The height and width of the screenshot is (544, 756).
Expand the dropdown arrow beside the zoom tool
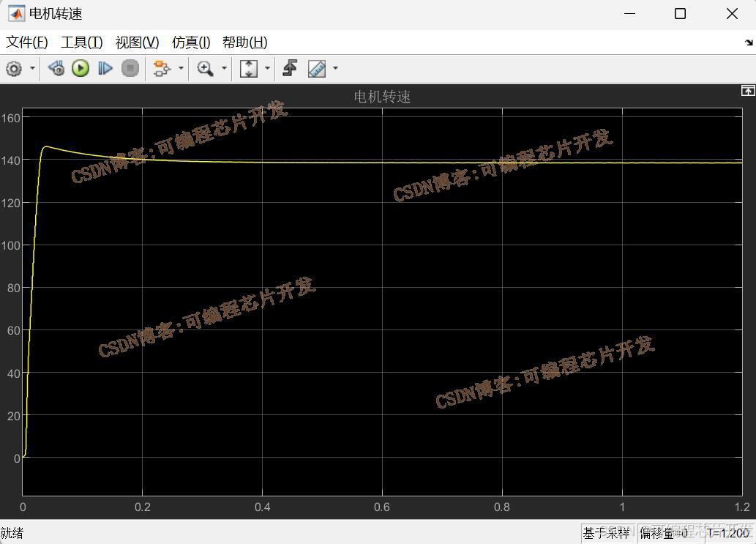pyautogui.click(x=224, y=69)
